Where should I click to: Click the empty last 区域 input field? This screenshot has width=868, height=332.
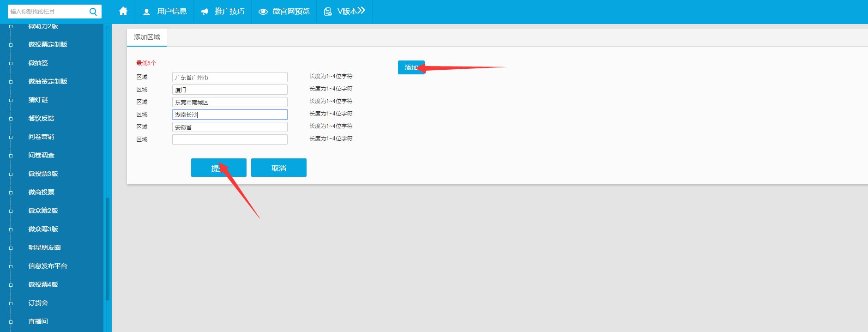229,139
